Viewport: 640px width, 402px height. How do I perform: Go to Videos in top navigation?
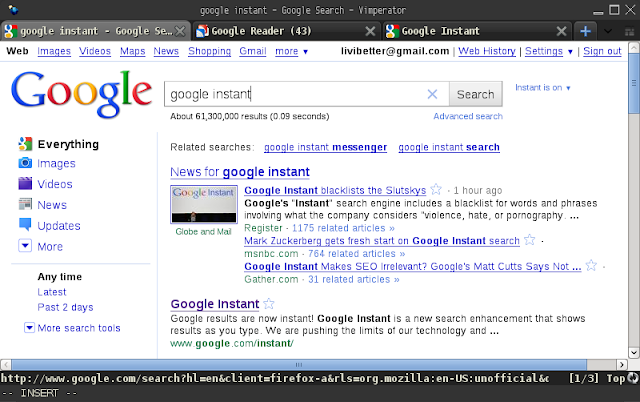tap(95, 51)
